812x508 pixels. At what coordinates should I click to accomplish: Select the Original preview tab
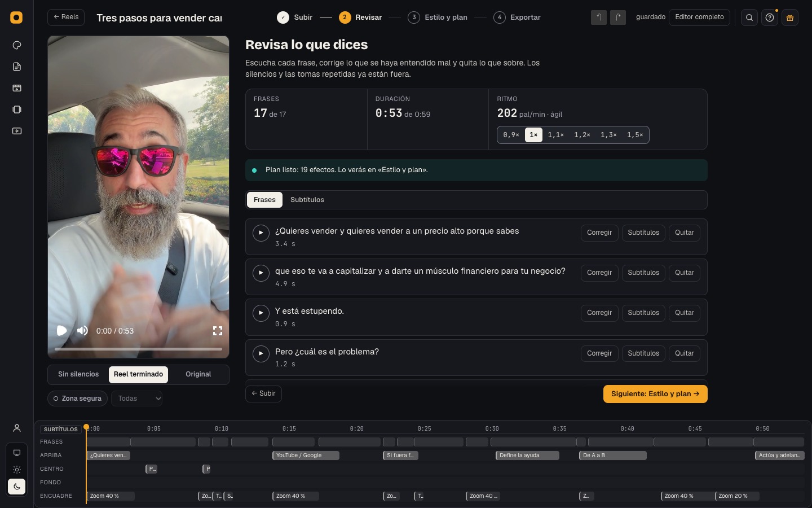[198, 374]
